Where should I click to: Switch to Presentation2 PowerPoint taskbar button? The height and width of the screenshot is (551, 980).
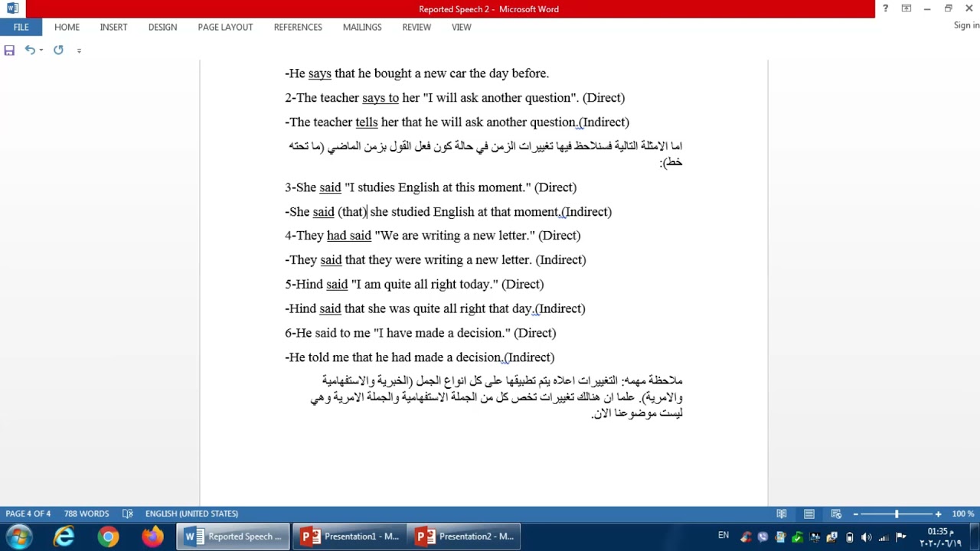[464, 536]
